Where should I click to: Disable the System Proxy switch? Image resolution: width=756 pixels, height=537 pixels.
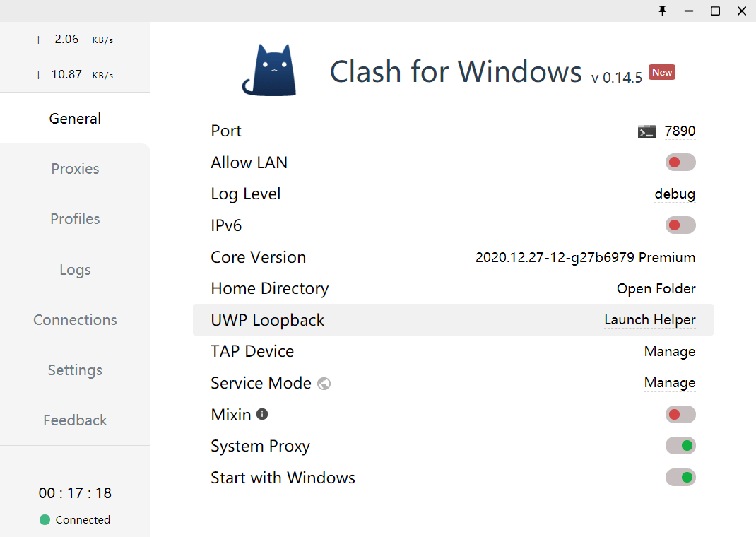pyautogui.click(x=680, y=446)
